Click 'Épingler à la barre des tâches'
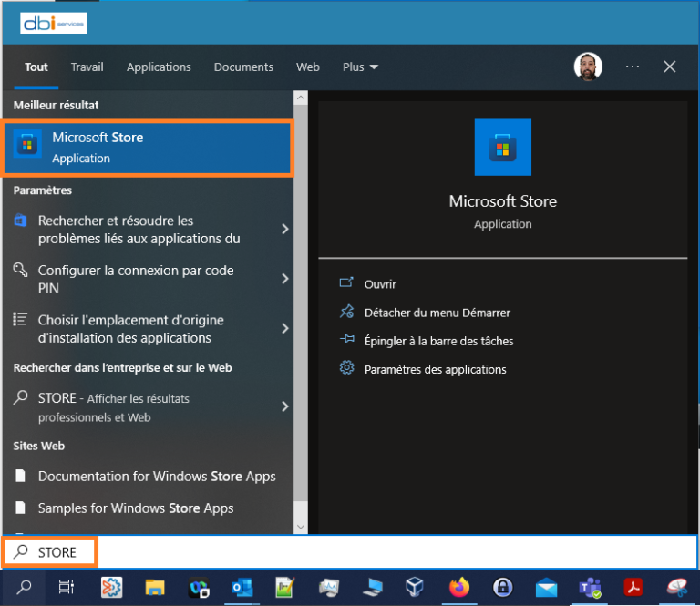 tap(438, 341)
